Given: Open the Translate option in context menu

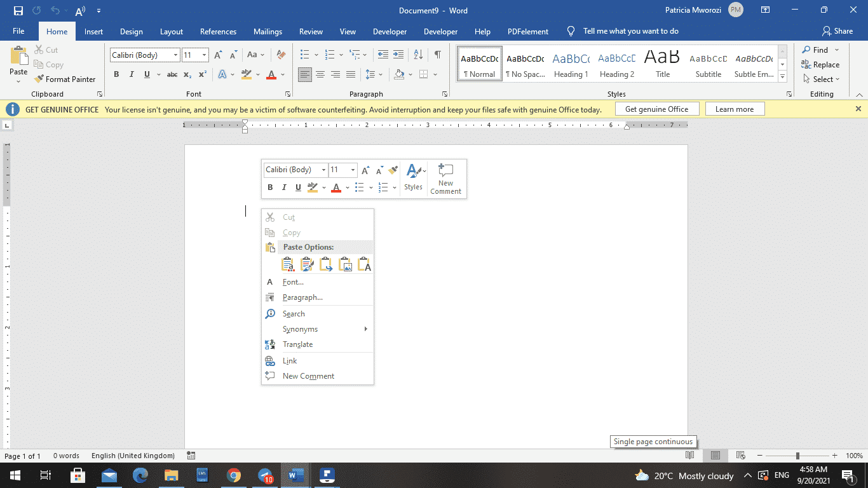Looking at the screenshot, I should (x=297, y=344).
